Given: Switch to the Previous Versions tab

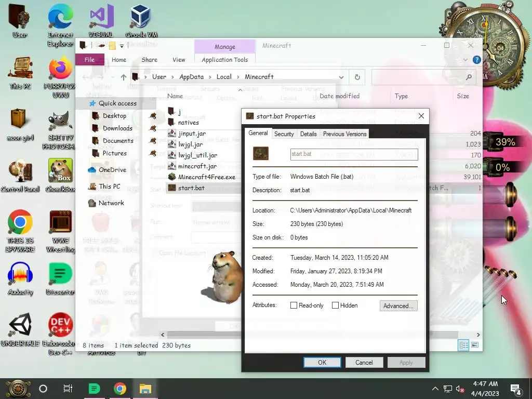Looking at the screenshot, I should click(345, 134).
